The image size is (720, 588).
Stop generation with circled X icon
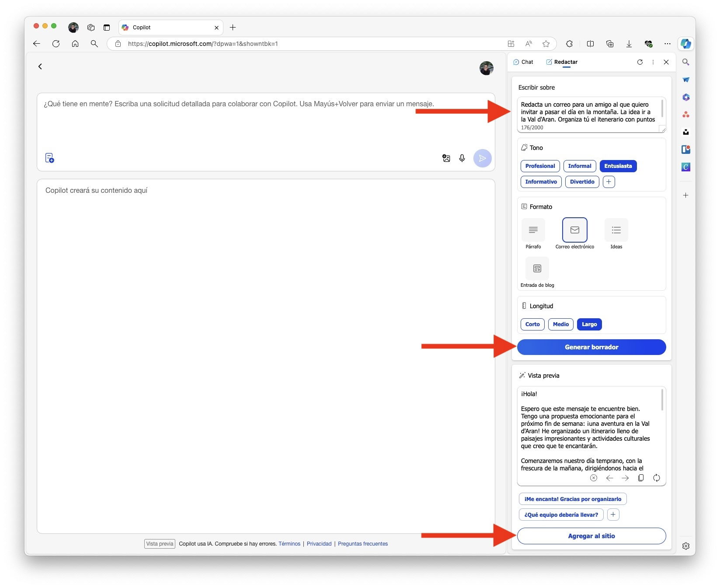[x=593, y=478]
